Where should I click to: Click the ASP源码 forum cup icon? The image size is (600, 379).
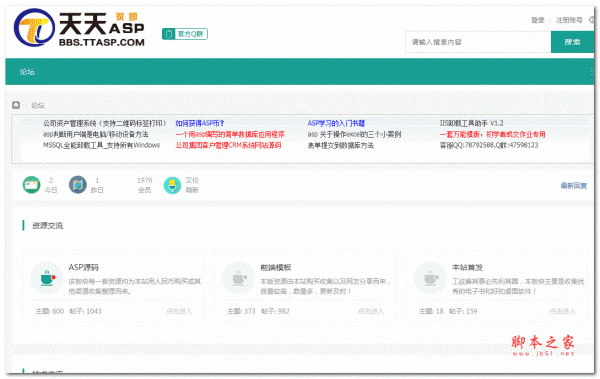tap(47, 278)
